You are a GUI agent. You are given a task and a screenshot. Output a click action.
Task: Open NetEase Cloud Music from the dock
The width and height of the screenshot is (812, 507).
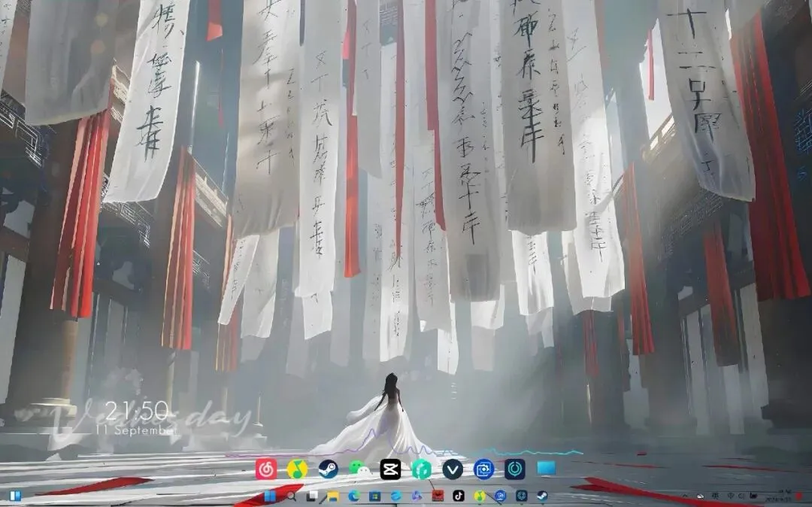266,469
